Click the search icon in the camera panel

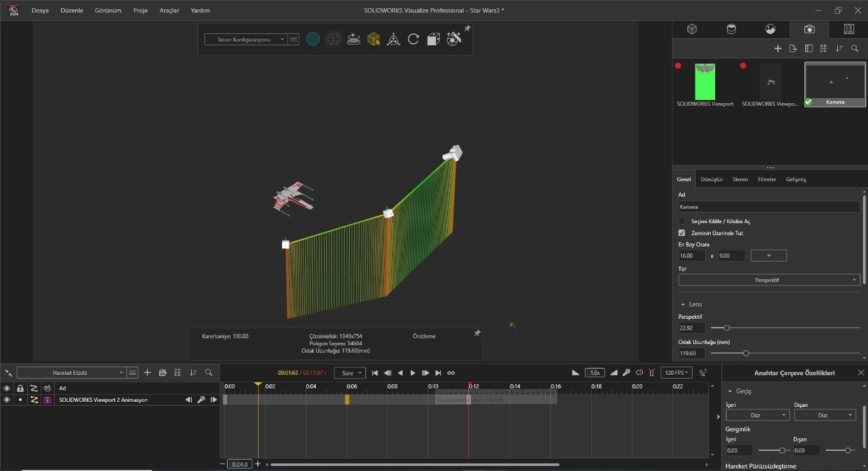pyautogui.click(x=855, y=48)
